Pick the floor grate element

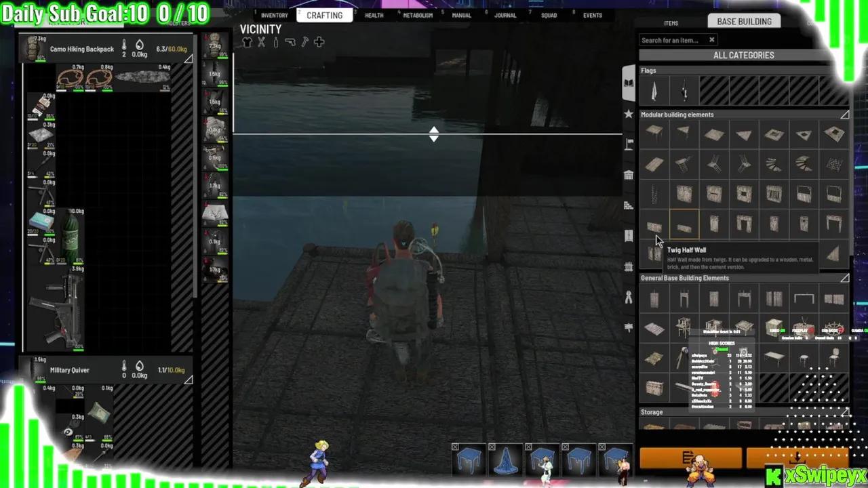tap(834, 165)
